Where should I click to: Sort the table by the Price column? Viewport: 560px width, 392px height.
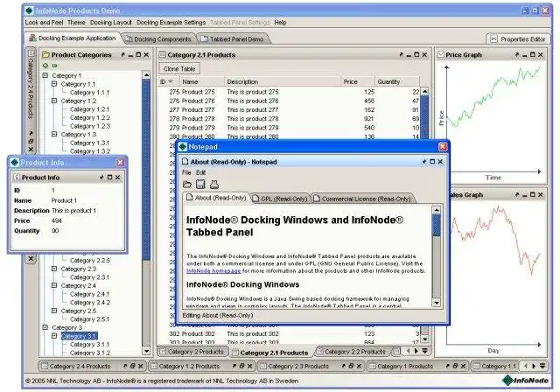358,81
